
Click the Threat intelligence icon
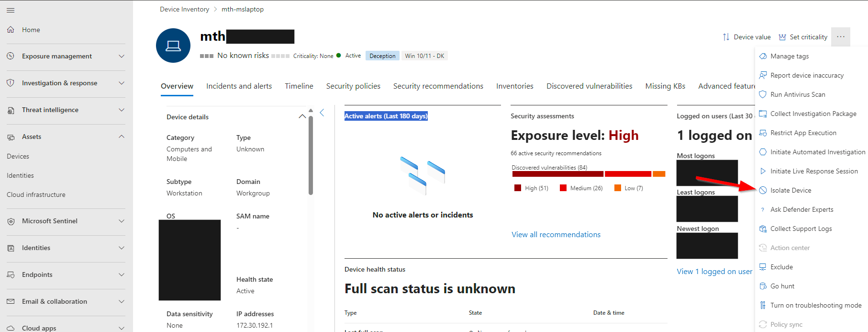click(11, 110)
